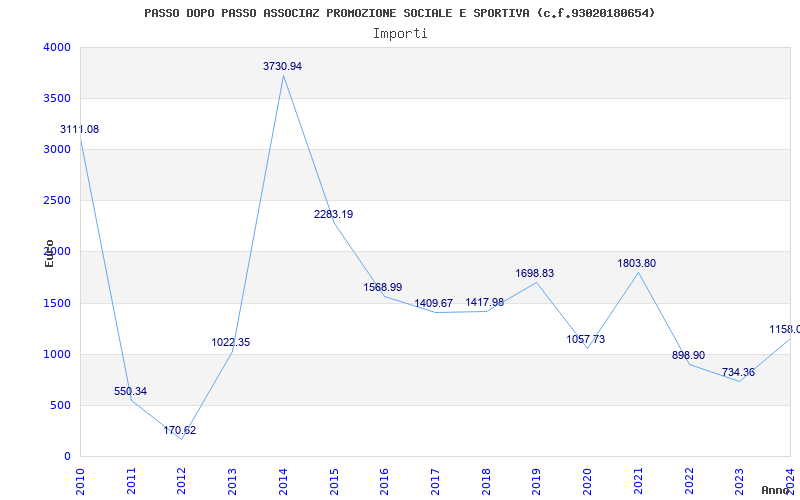Select data label 734.36
The width and height of the screenshot is (800, 500).
[x=738, y=372]
